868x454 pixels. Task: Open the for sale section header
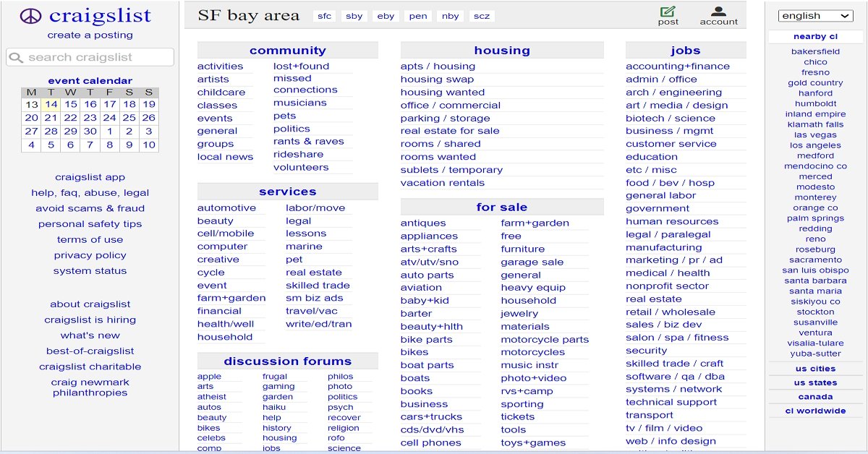click(502, 207)
